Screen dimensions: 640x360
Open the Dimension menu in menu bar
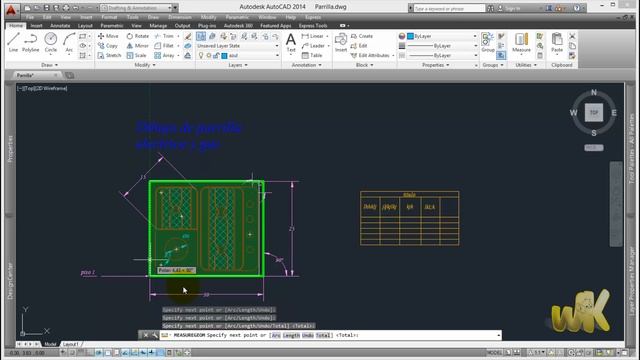[180, 17]
